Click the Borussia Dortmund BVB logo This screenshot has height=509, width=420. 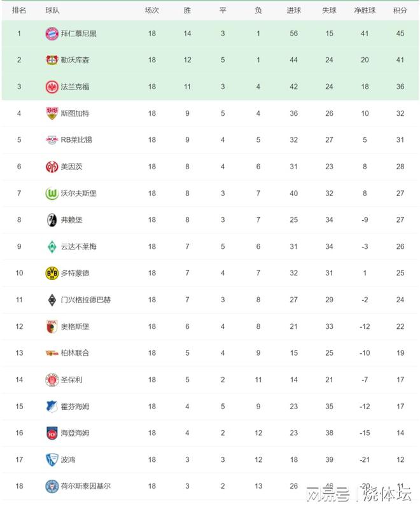(52, 273)
